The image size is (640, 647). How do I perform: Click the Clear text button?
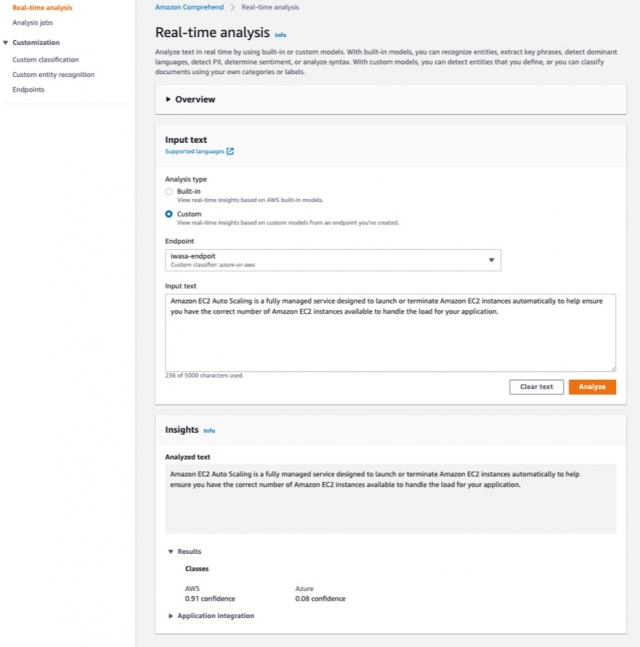(536, 387)
